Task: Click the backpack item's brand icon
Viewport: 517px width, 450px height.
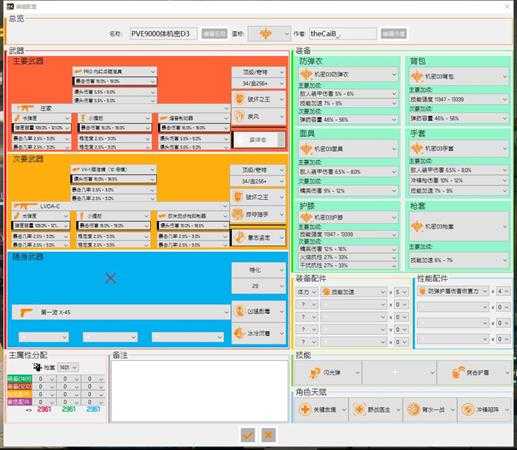Action: (417, 76)
